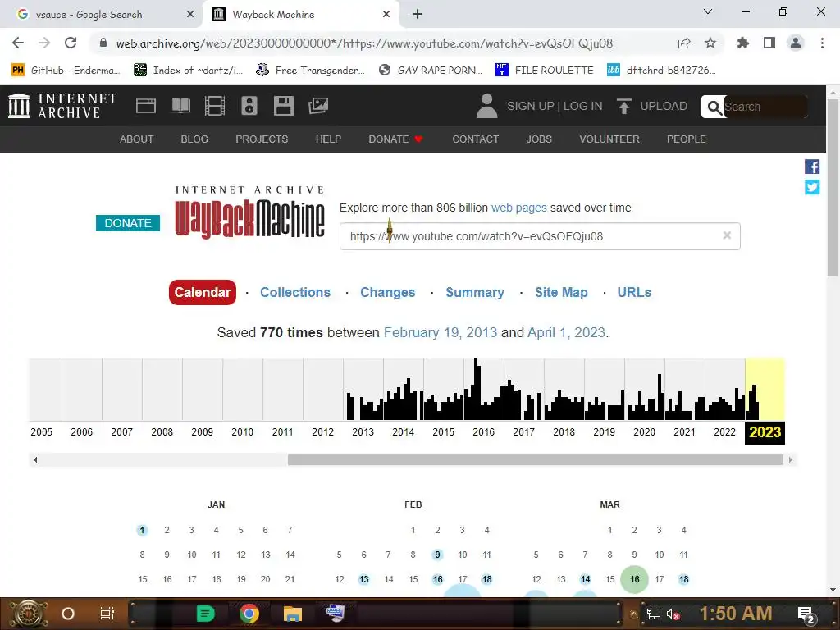
Task: Open the Audio speaker icon
Action: 249,106
